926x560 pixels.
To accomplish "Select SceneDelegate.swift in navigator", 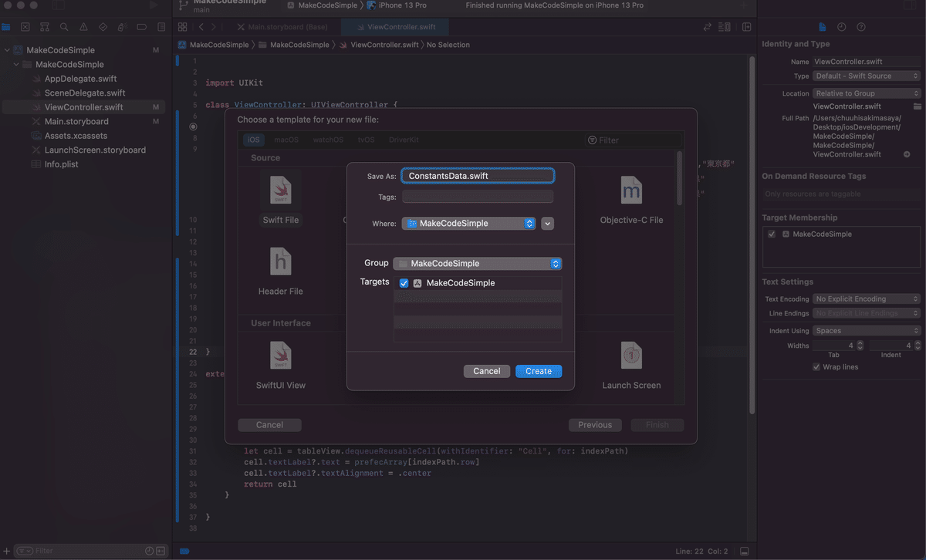I will coord(84,93).
